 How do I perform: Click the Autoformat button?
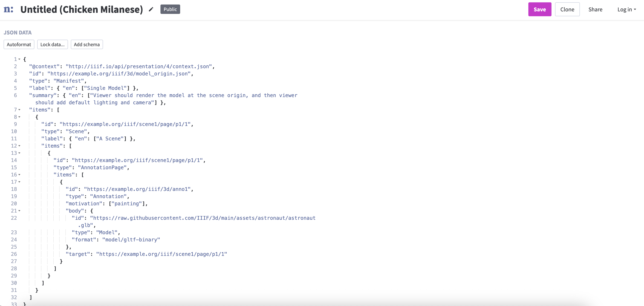pos(19,44)
